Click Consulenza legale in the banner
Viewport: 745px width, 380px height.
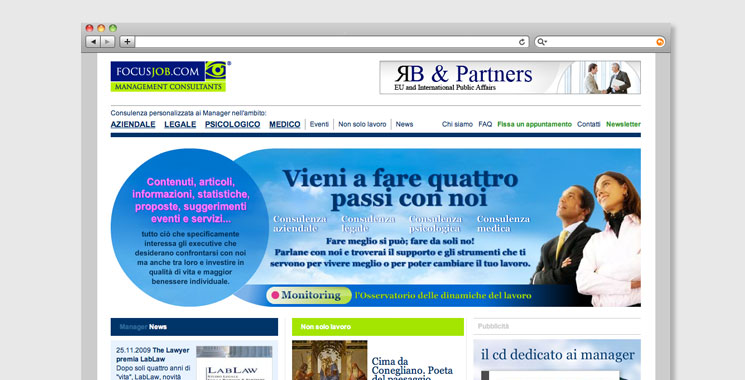pos(368,224)
